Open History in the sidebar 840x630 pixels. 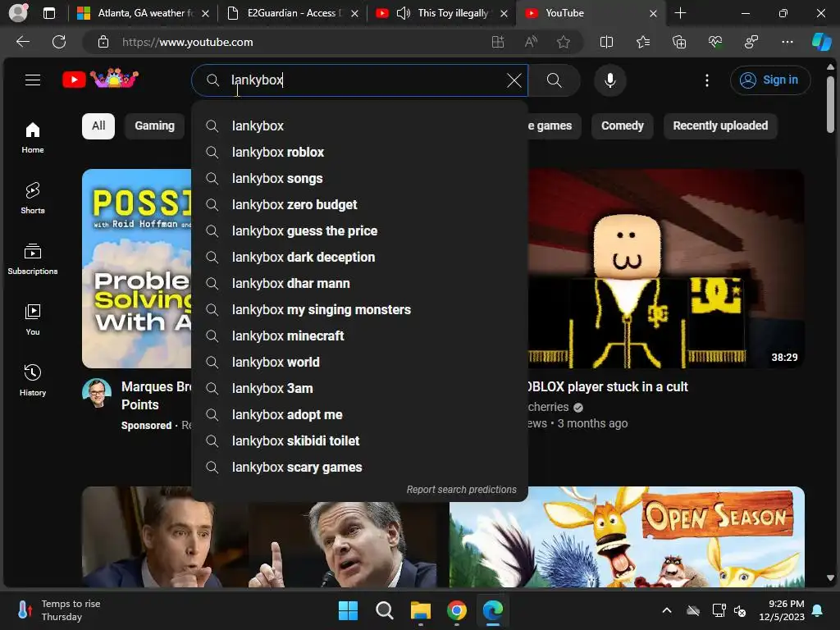click(33, 381)
